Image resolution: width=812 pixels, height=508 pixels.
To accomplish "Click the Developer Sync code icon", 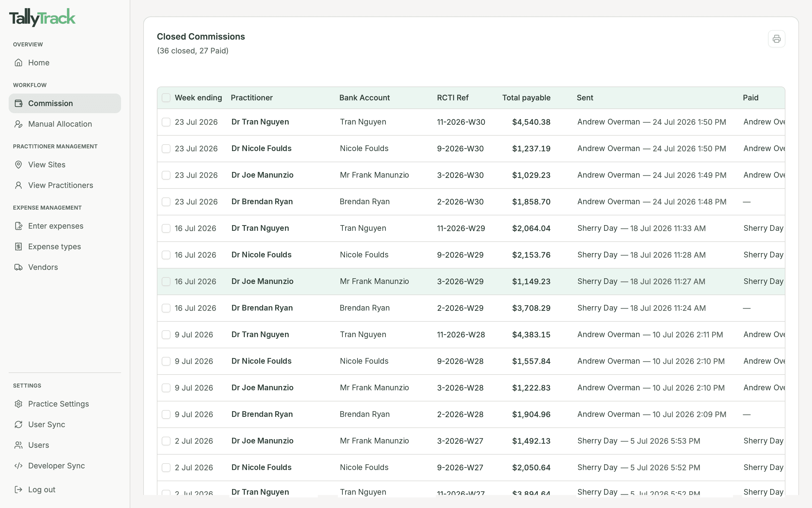I will (18, 466).
